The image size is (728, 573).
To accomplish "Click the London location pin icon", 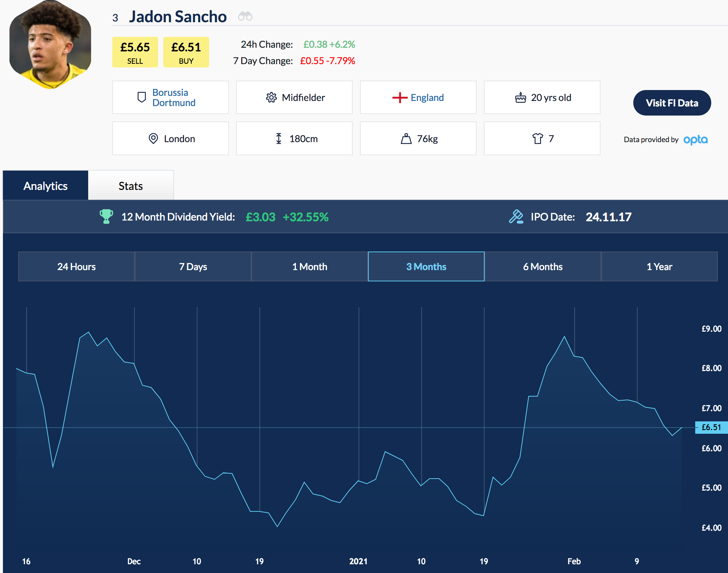I will click(153, 139).
